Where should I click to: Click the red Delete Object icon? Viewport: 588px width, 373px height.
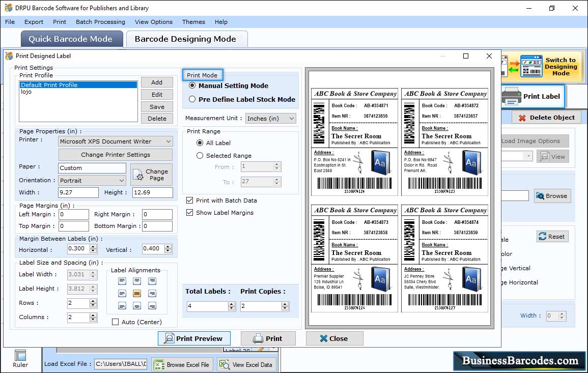click(522, 118)
